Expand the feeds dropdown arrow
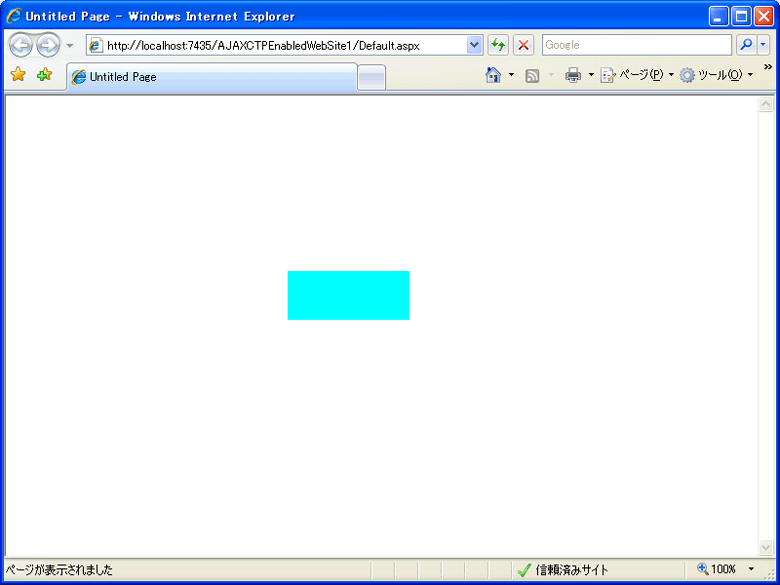The height and width of the screenshot is (585, 780). pyautogui.click(x=551, y=75)
